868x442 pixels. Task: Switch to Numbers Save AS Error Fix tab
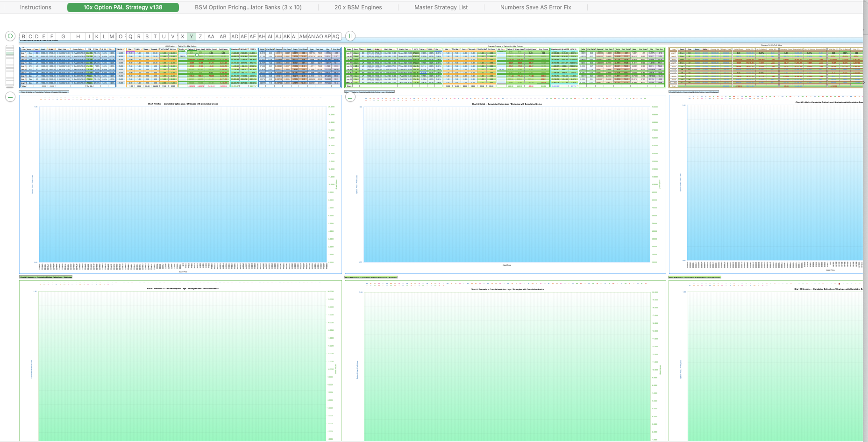click(x=535, y=7)
